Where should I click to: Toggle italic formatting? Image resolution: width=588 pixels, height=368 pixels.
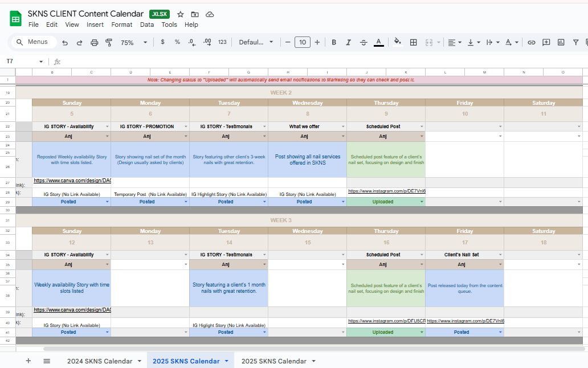click(349, 42)
